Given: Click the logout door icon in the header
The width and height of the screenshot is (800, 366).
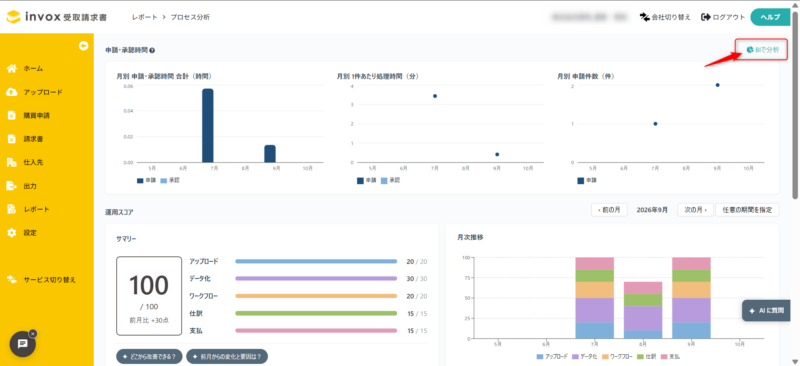Looking at the screenshot, I should pos(706,17).
